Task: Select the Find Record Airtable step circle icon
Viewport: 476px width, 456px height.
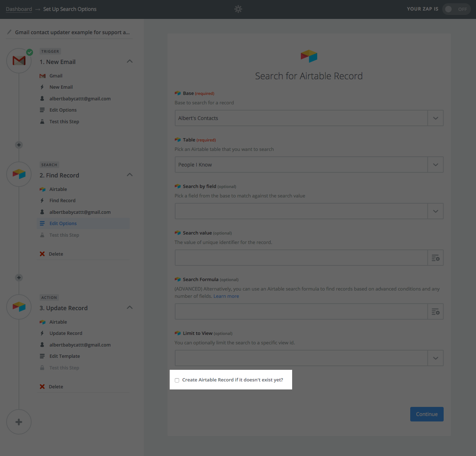Action: (19, 174)
